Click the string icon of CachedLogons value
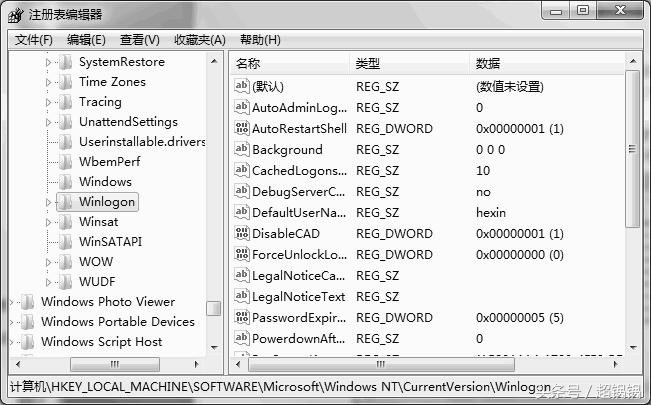The width and height of the screenshot is (651, 405). [x=242, y=170]
